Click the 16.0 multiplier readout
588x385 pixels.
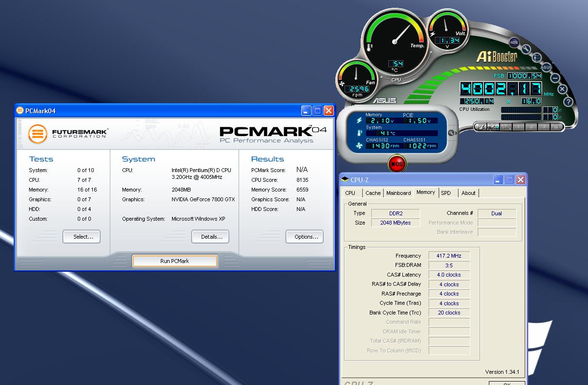tap(531, 101)
